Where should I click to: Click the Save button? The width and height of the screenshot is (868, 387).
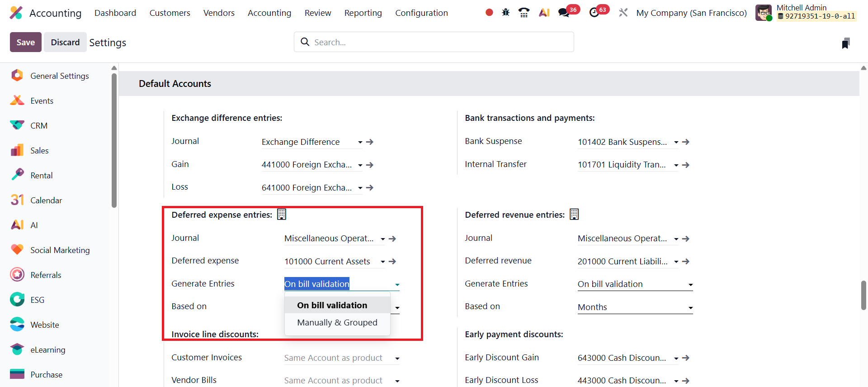[x=26, y=42]
